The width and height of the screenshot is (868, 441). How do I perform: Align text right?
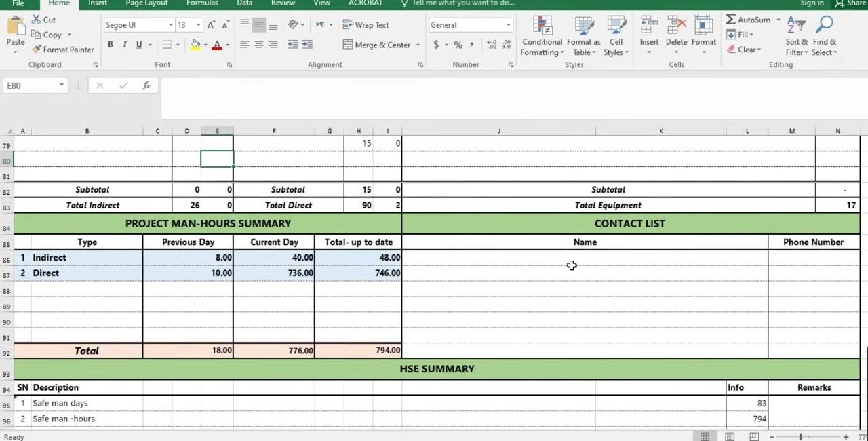click(x=273, y=45)
